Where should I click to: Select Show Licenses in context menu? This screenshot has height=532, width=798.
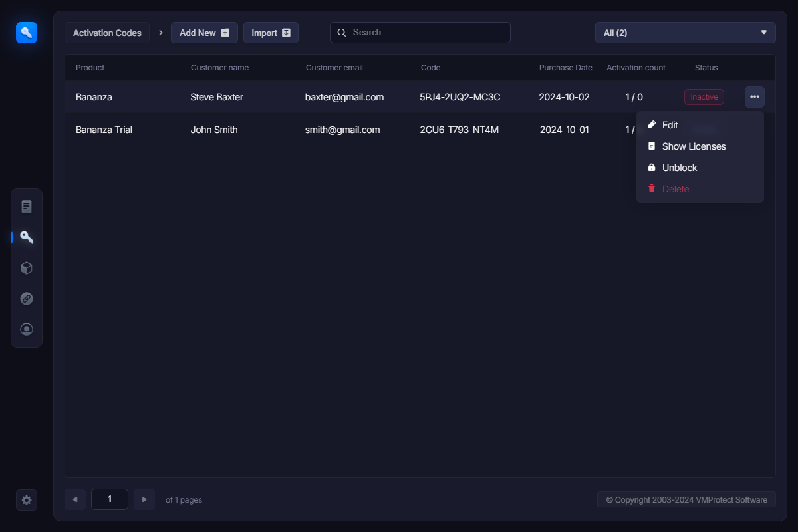click(694, 146)
